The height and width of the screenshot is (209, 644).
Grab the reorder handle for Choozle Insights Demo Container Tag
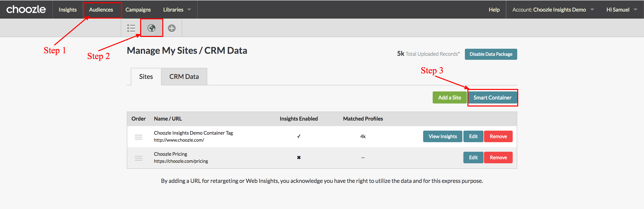[x=139, y=137]
